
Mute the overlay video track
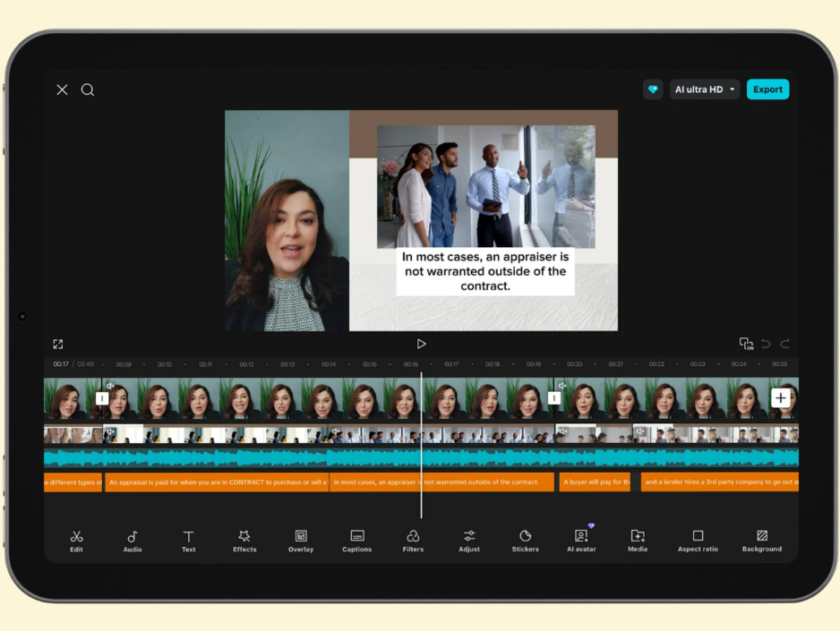[x=109, y=432]
